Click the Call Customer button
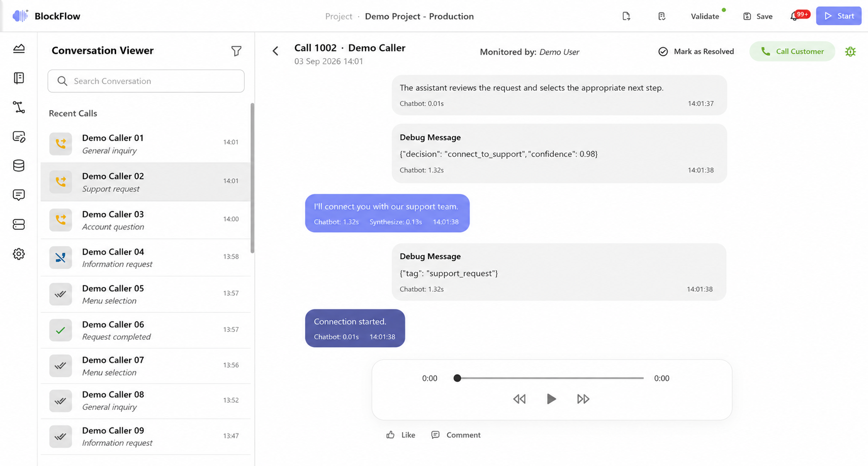The image size is (868, 466). [792, 51]
